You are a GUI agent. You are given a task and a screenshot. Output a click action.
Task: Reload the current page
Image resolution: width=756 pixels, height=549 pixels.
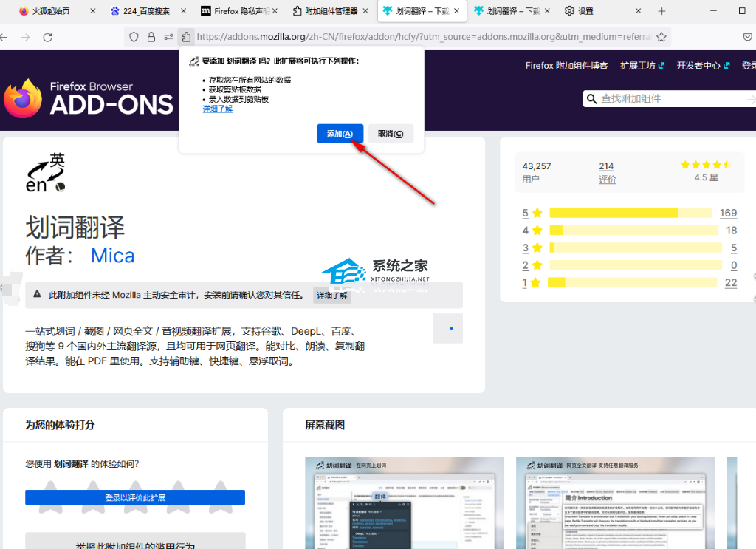click(x=48, y=37)
